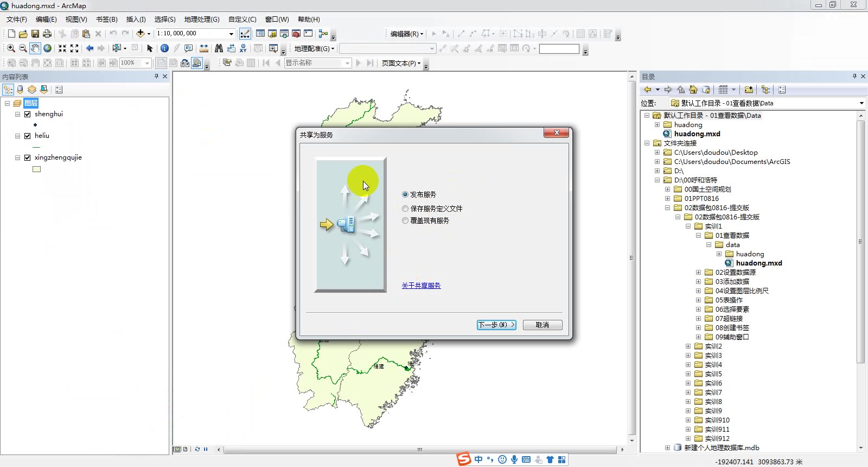The height and width of the screenshot is (467, 868).
Task: Select the Pan hand tool
Action: [x=35, y=48]
